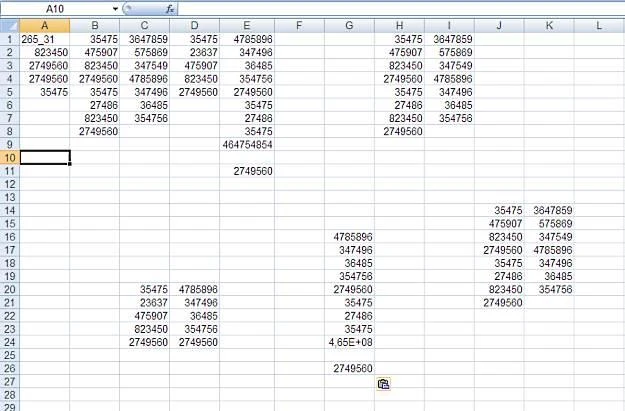This screenshot has height=411, width=625.
Task: Select column E header
Action: 247,25
